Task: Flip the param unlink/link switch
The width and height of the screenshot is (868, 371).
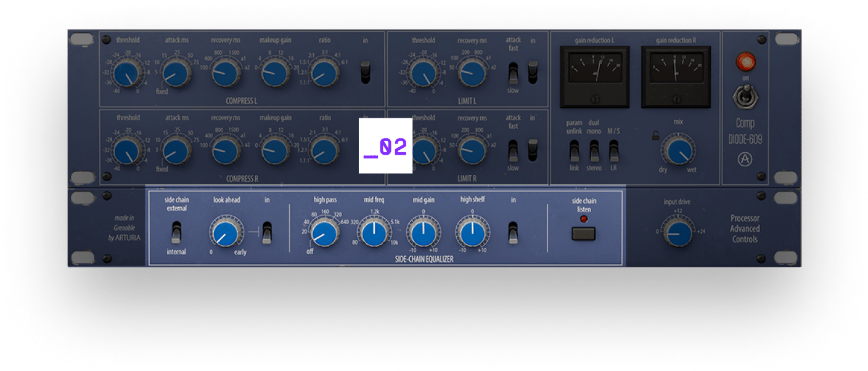Action: [575, 150]
